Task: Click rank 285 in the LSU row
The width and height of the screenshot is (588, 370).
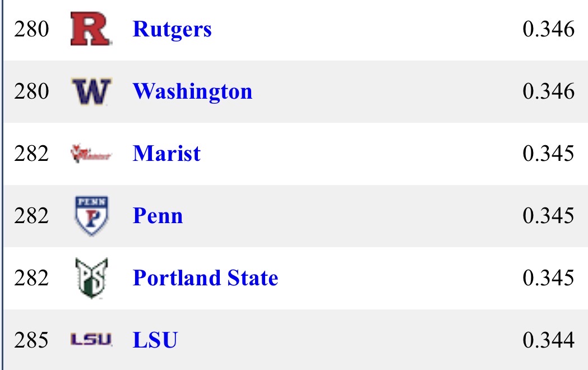Action: click(33, 340)
